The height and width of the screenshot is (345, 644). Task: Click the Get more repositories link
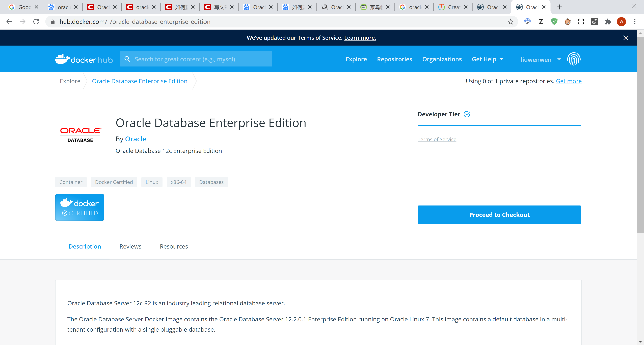point(569,81)
